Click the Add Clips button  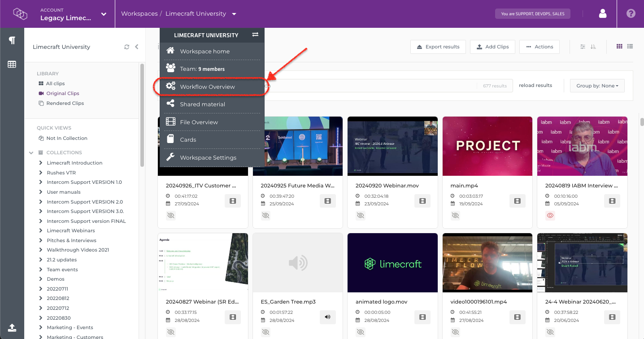pyautogui.click(x=492, y=47)
